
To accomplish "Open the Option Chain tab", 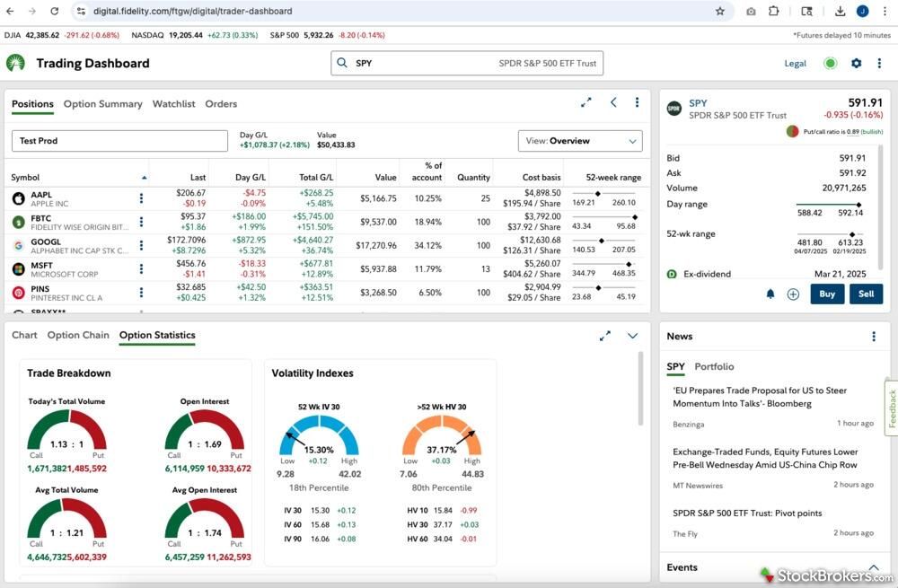I will pos(78,336).
